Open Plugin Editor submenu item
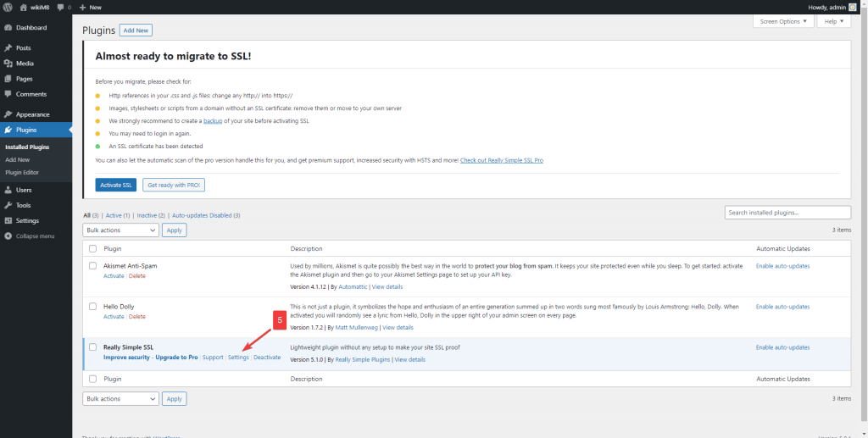The height and width of the screenshot is (438, 868). 22,172
